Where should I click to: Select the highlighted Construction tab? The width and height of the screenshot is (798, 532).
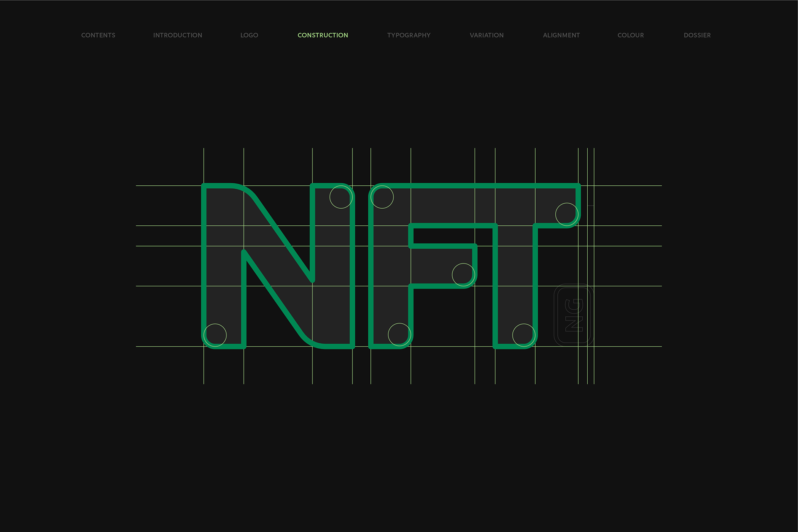[x=323, y=35]
